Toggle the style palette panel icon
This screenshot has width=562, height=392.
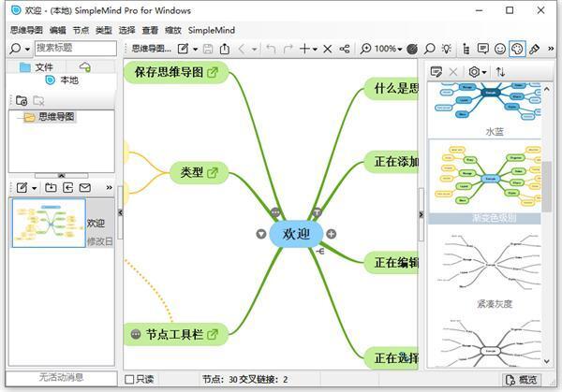(517, 49)
